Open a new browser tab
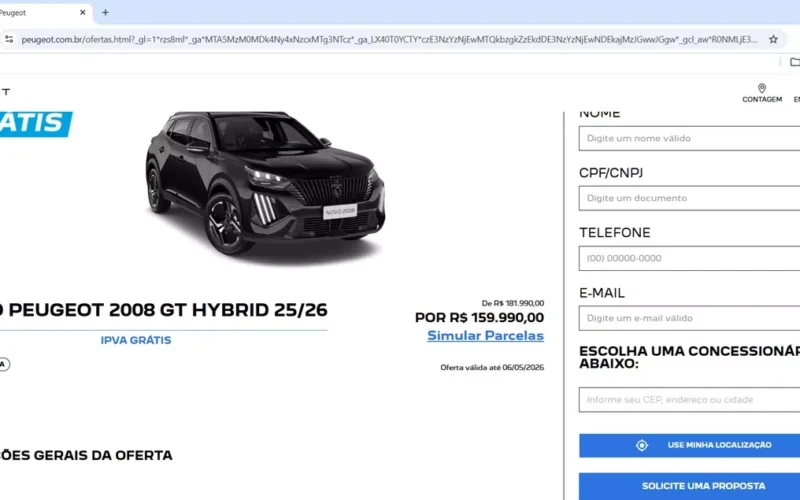The image size is (800, 500). [x=105, y=12]
